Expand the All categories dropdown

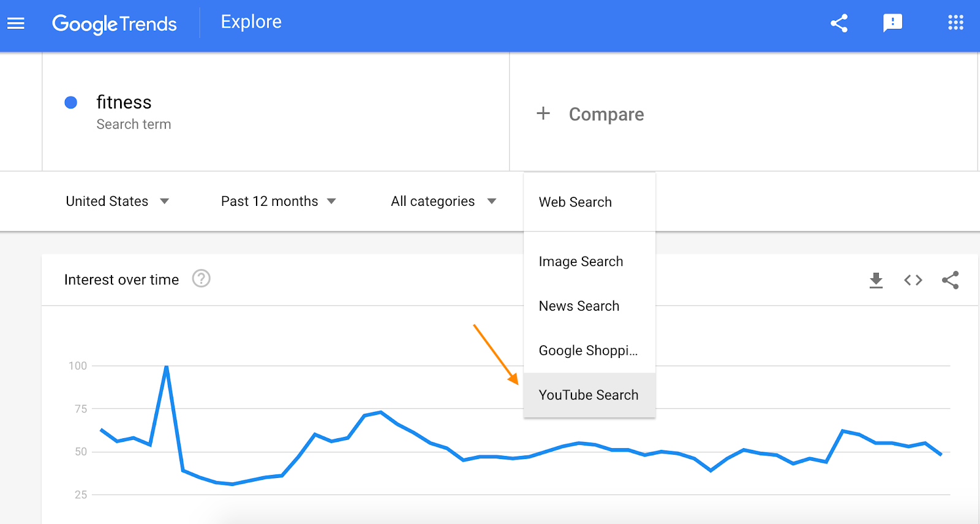pos(443,201)
